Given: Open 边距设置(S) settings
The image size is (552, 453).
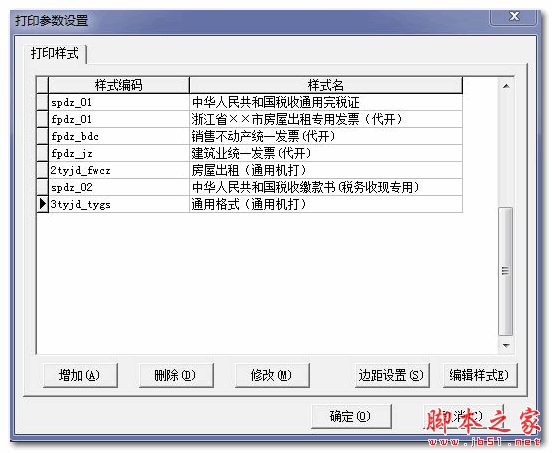Looking at the screenshot, I should tap(392, 376).
